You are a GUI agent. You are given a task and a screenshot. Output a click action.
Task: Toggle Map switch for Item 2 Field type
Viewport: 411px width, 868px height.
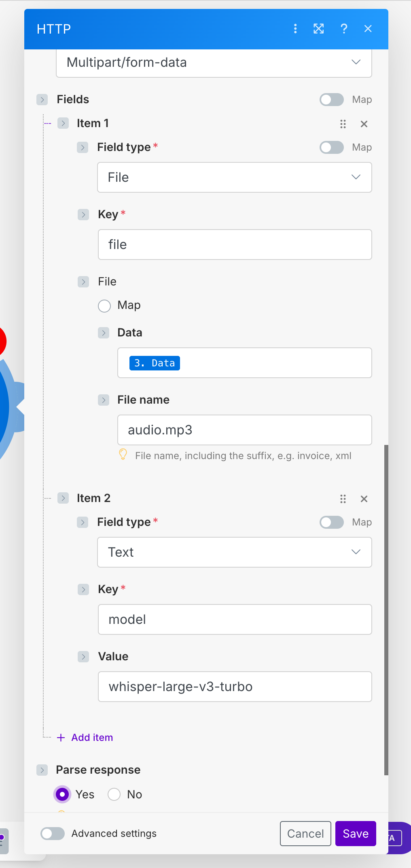click(332, 522)
